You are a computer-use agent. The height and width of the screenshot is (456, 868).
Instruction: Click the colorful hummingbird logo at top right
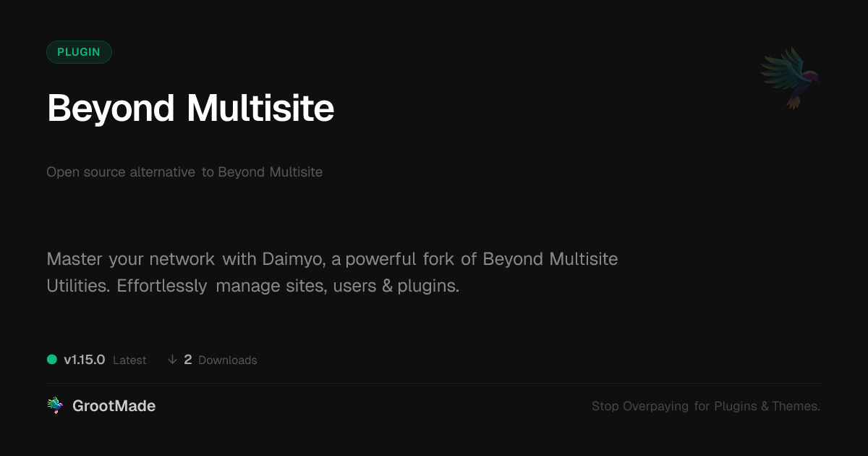[790, 77]
